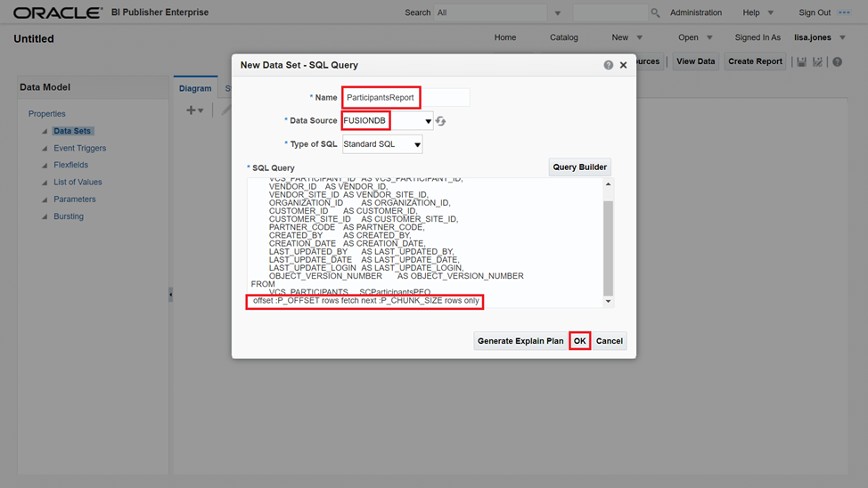
Task: Select the Diagram tab
Action: (x=195, y=88)
